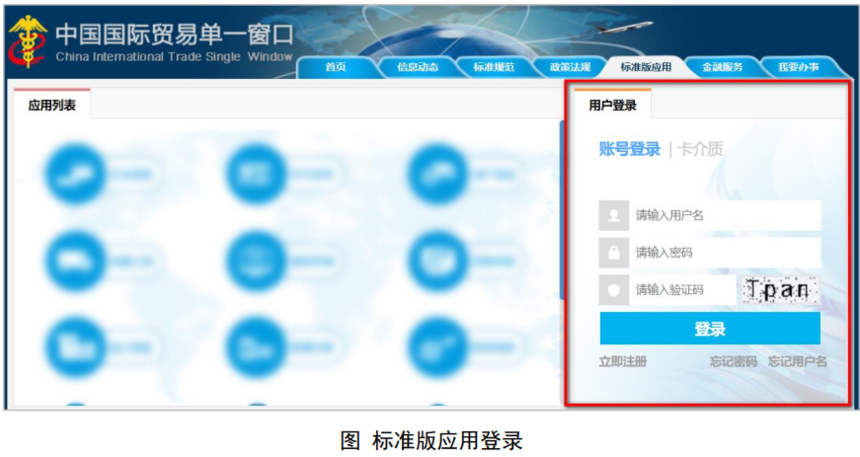Open the 信息动态 navigation tab
This screenshot has width=860, height=457.
pos(417,67)
